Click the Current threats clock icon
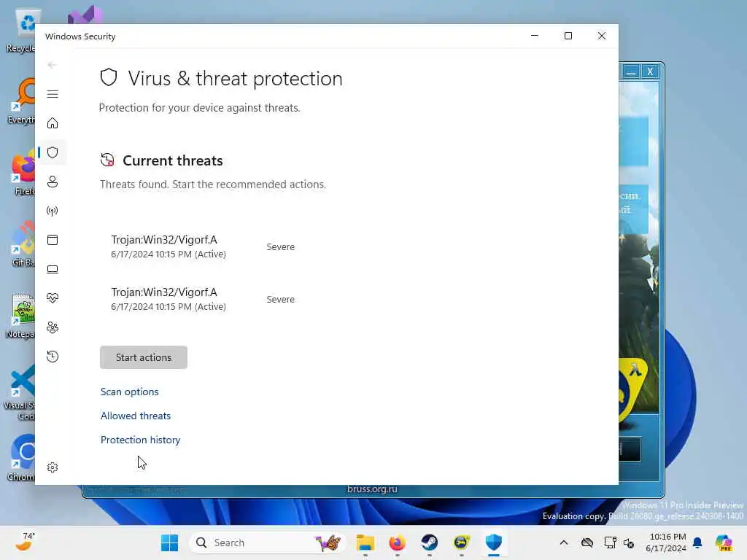The image size is (747, 560). click(107, 160)
